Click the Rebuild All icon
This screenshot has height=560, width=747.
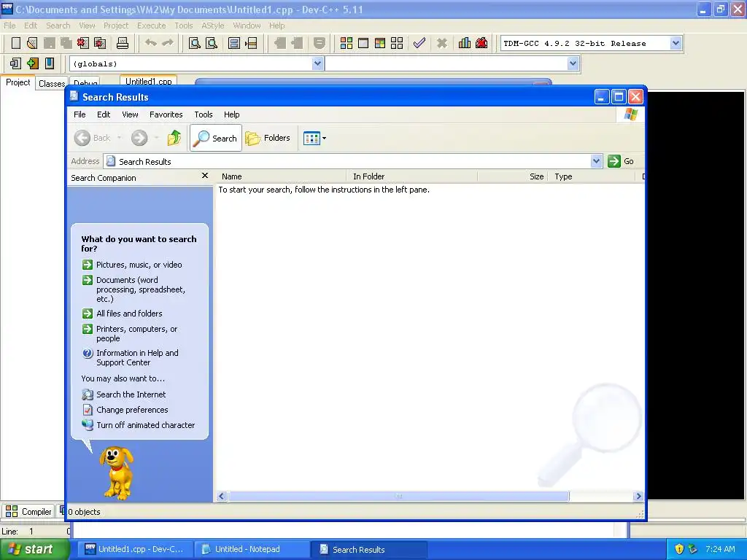pos(397,43)
